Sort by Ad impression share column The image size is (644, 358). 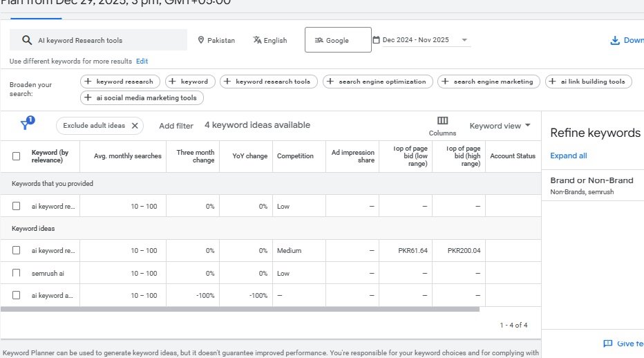[353, 156]
